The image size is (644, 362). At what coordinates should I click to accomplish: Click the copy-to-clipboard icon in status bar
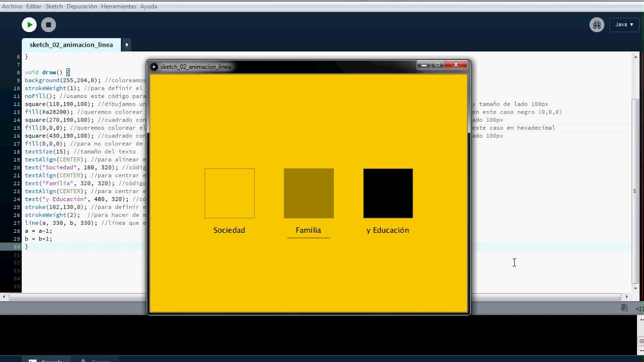[x=624, y=308]
